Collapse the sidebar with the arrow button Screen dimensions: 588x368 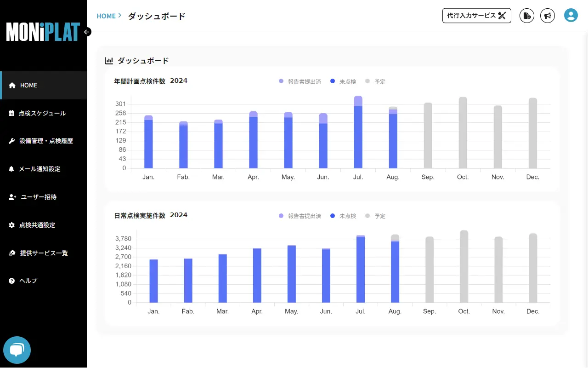point(87,32)
